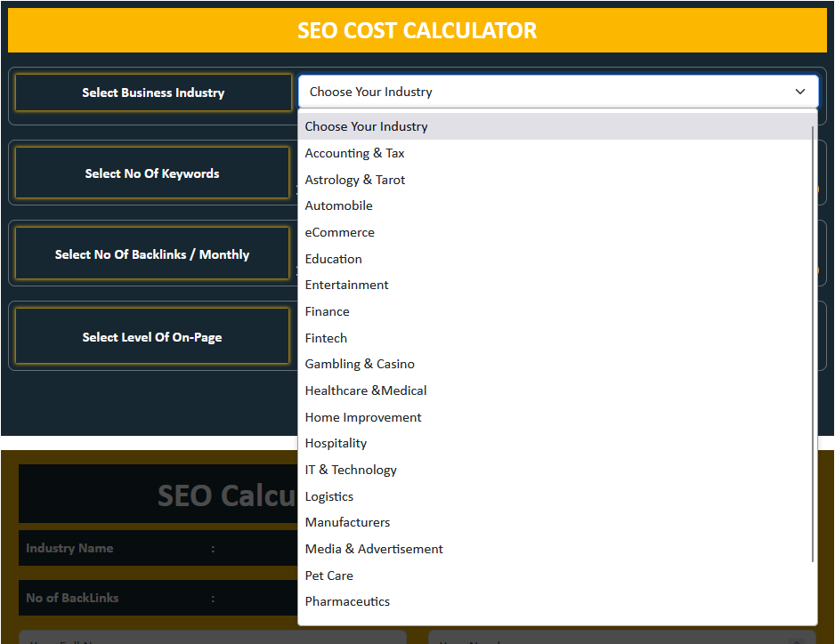
Task: Select Healthcare & Medical industry
Action: point(365,390)
